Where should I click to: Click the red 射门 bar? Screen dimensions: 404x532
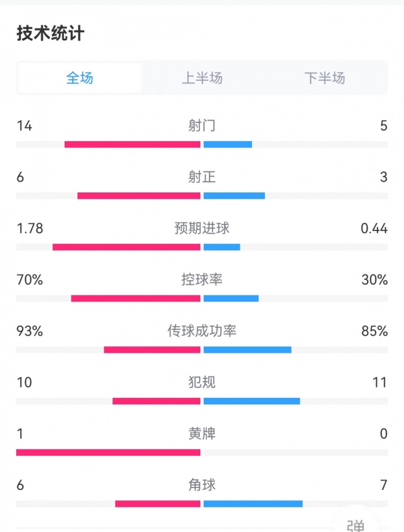133,144
